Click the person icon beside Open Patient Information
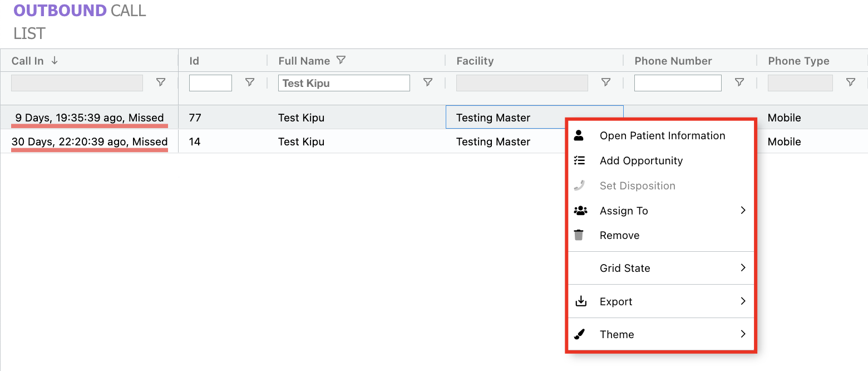868x371 pixels. coord(579,135)
